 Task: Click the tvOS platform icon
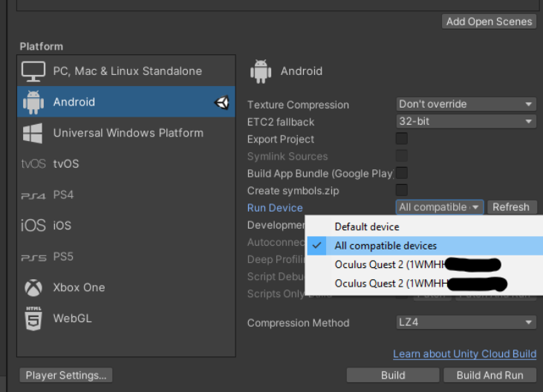click(x=33, y=164)
